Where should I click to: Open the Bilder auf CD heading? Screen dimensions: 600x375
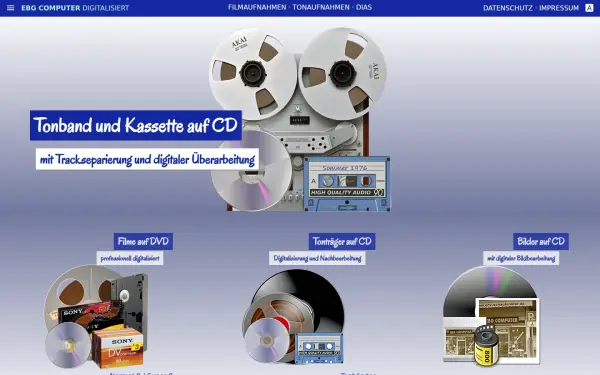pyautogui.click(x=541, y=241)
